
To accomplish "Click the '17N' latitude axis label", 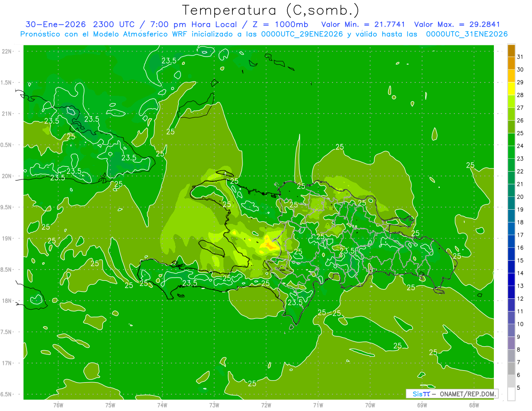I will point(7,363).
